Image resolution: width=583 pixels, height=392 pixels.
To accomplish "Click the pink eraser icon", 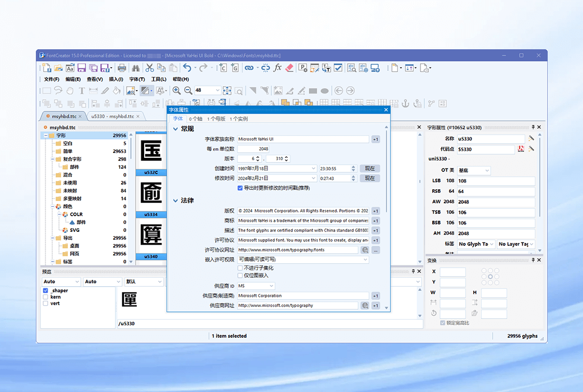I will 289,68.
